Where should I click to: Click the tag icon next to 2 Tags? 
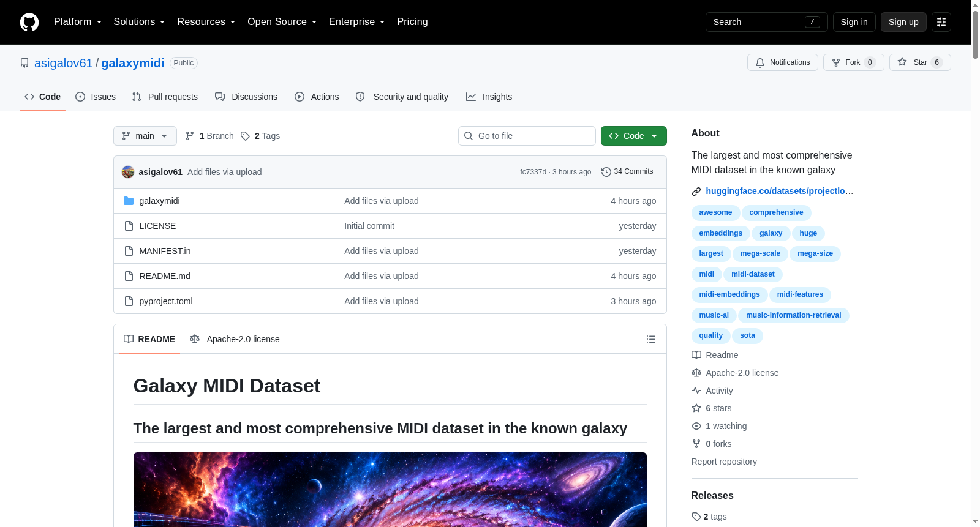click(245, 136)
